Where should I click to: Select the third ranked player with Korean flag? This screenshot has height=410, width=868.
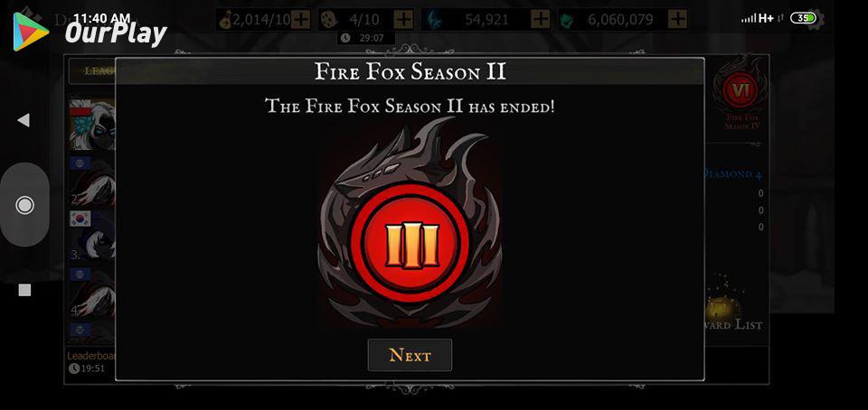[92, 235]
